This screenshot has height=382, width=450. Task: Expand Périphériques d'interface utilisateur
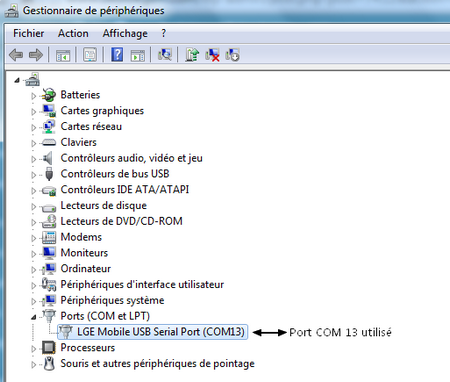(34, 285)
